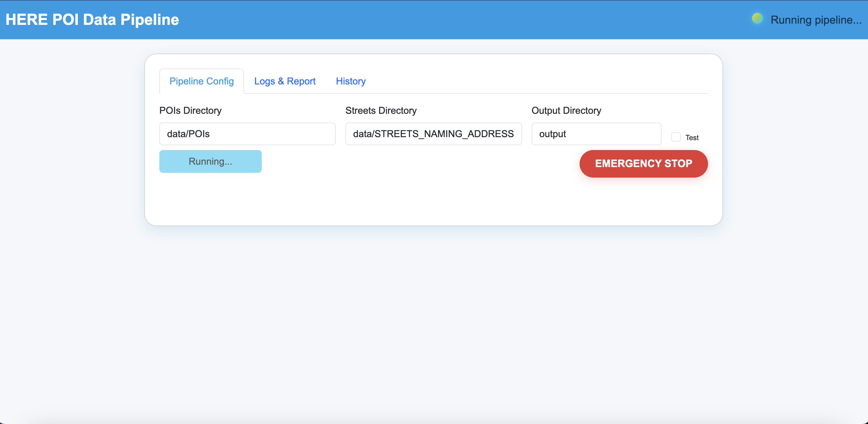This screenshot has height=424, width=868.
Task: Enable the Test checkbox
Action: tap(676, 137)
